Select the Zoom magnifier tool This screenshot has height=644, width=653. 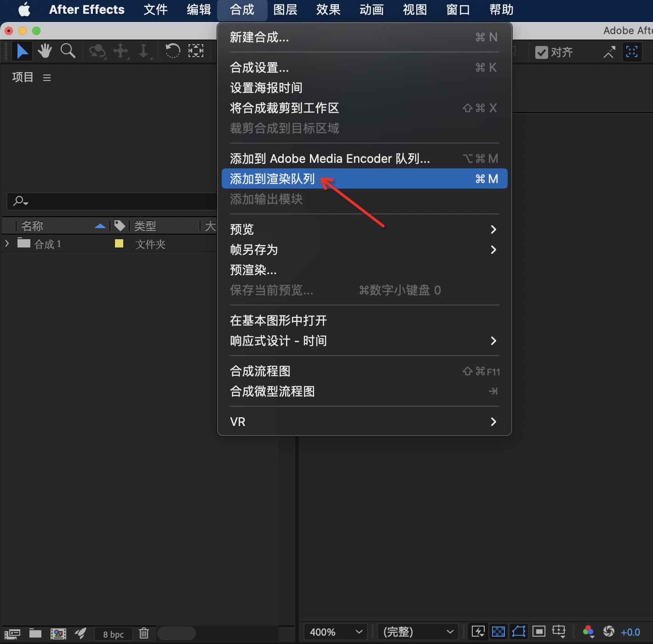tap(68, 51)
